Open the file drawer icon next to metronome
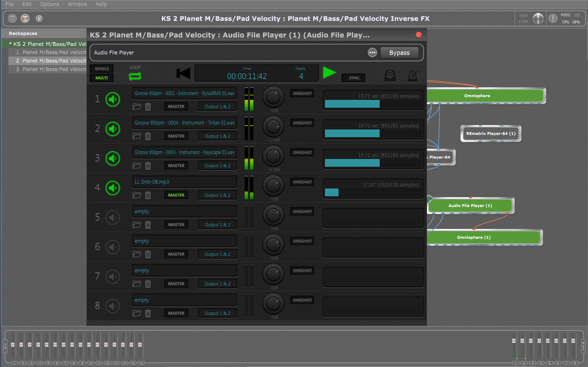Screen dimensions: 588x367 coord(390,75)
